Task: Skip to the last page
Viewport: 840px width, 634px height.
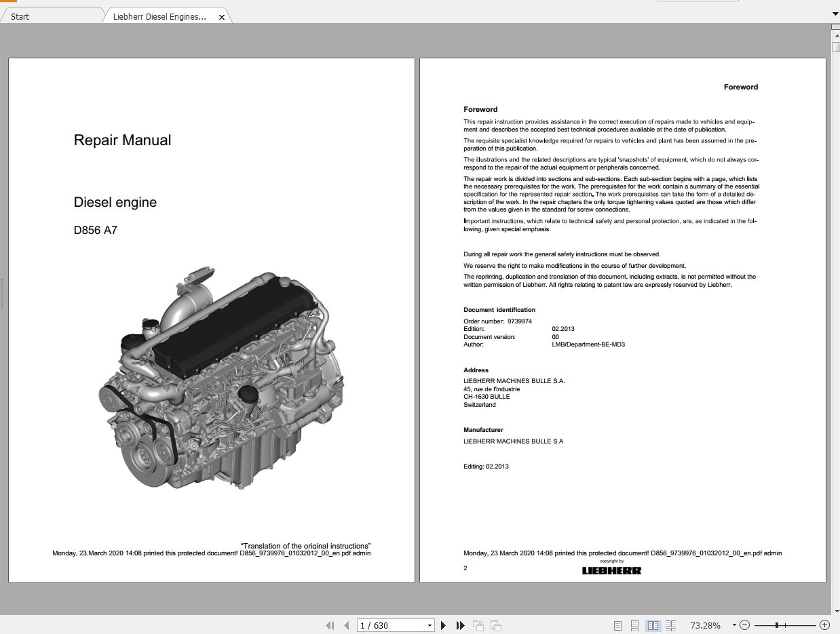Action: [x=460, y=625]
